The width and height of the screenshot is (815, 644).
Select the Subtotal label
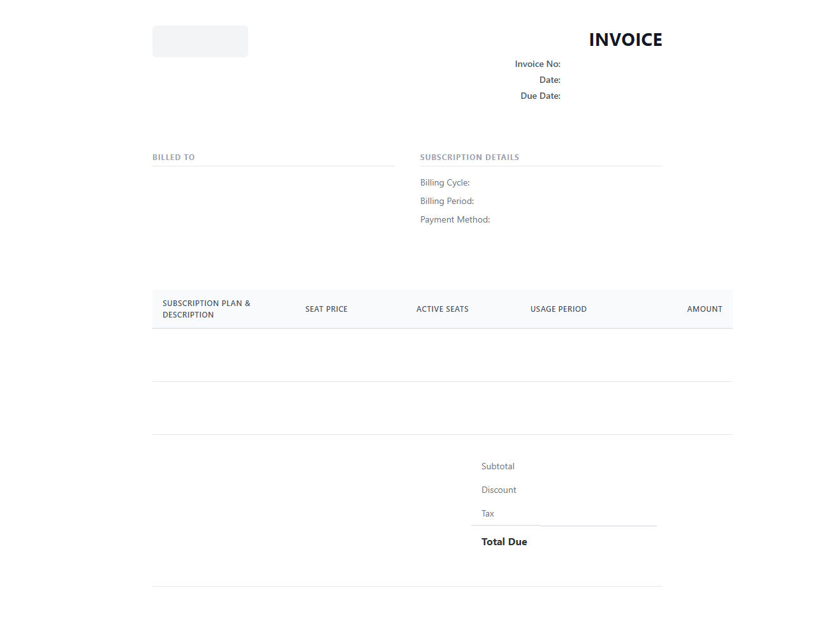(x=498, y=466)
